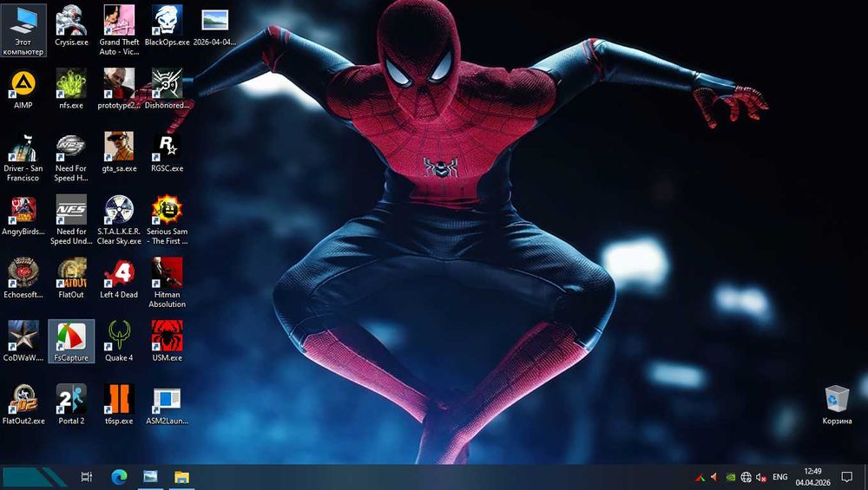Click the red speaker tray icon

pyautogui.click(x=714, y=477)
